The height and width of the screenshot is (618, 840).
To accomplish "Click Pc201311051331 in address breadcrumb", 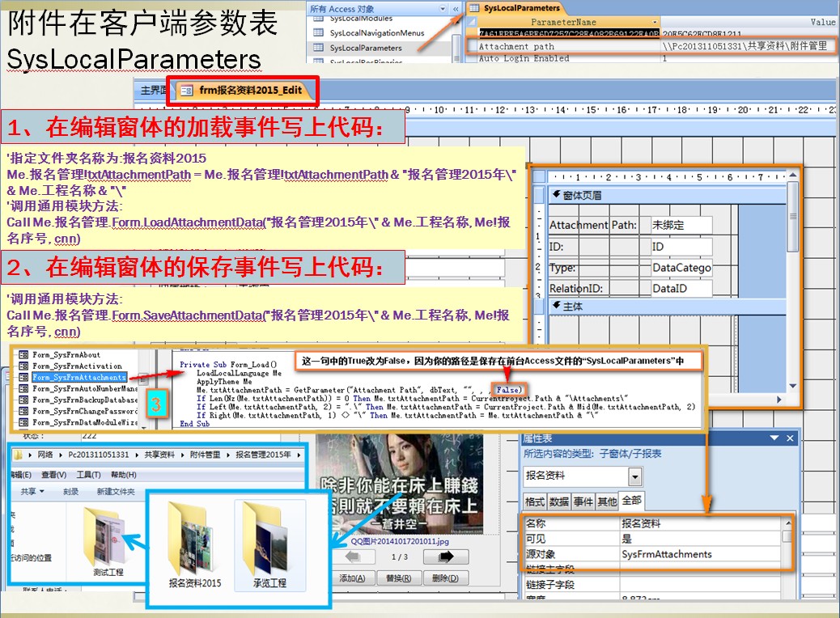I will click(99, 455).
